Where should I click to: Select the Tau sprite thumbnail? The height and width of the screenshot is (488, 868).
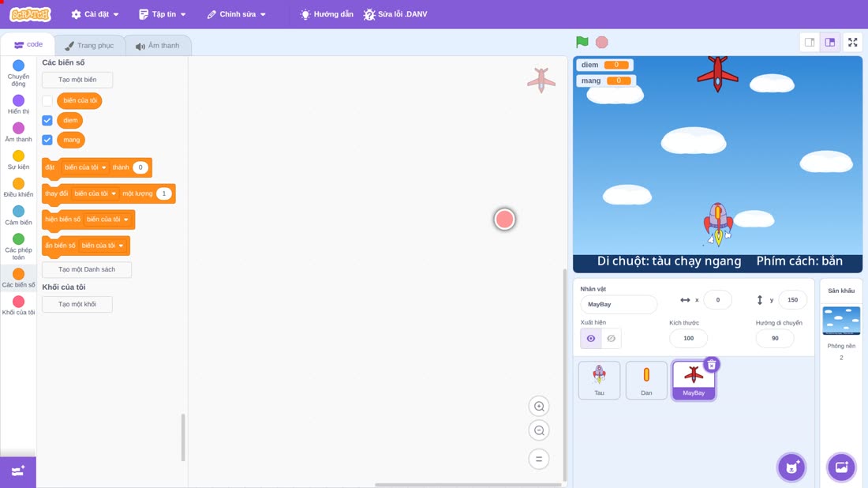599,380
